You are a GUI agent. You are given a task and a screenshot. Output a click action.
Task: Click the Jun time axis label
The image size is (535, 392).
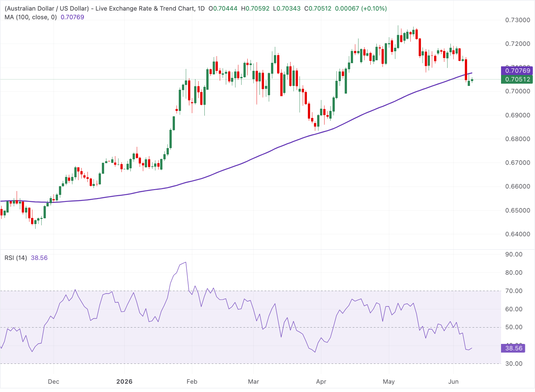coord(453,382)
